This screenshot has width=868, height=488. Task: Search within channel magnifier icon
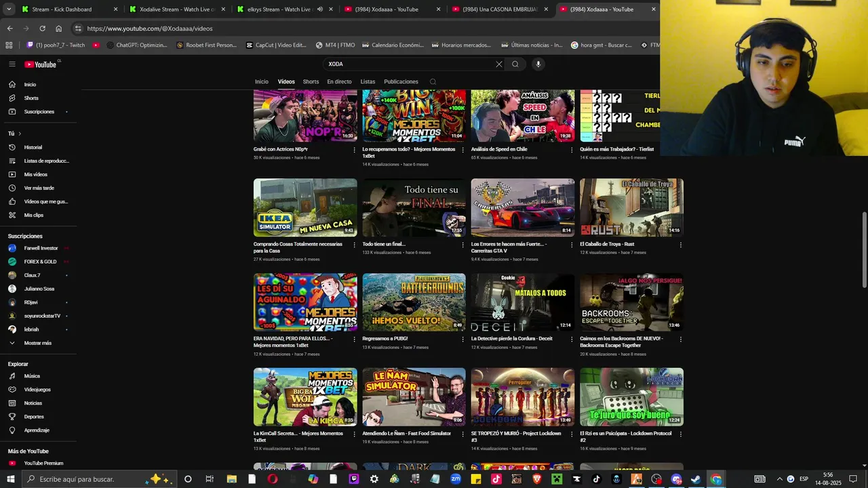(x=433, y=82)
